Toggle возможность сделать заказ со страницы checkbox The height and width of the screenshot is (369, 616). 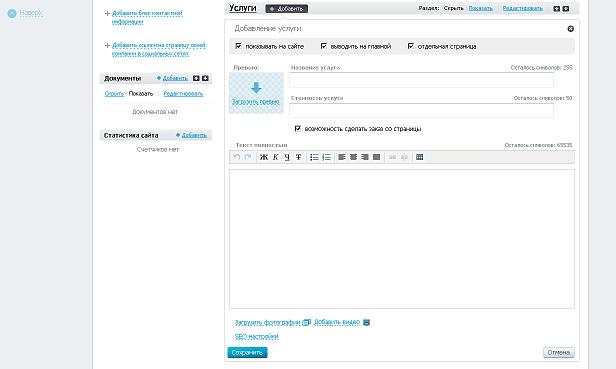297,129
